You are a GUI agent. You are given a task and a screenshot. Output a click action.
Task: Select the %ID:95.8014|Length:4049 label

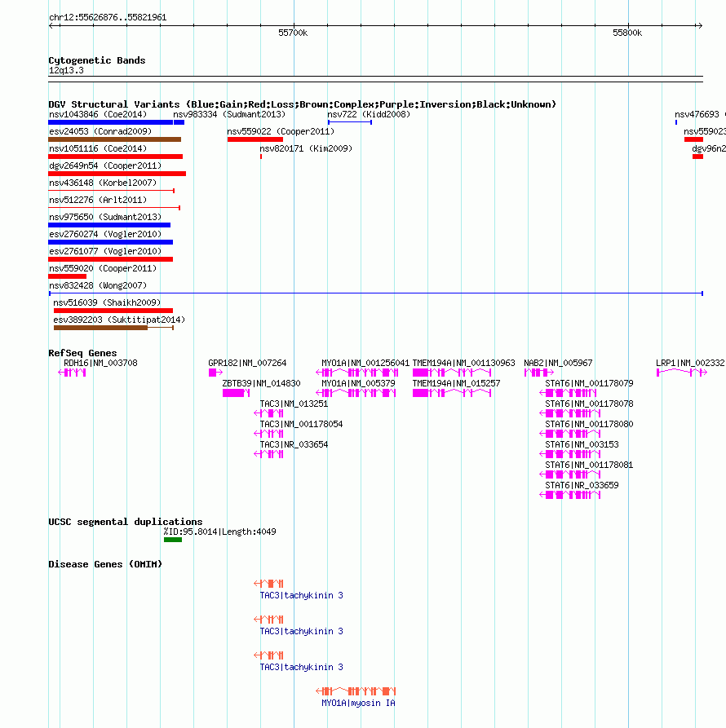(x=219, y=532)
